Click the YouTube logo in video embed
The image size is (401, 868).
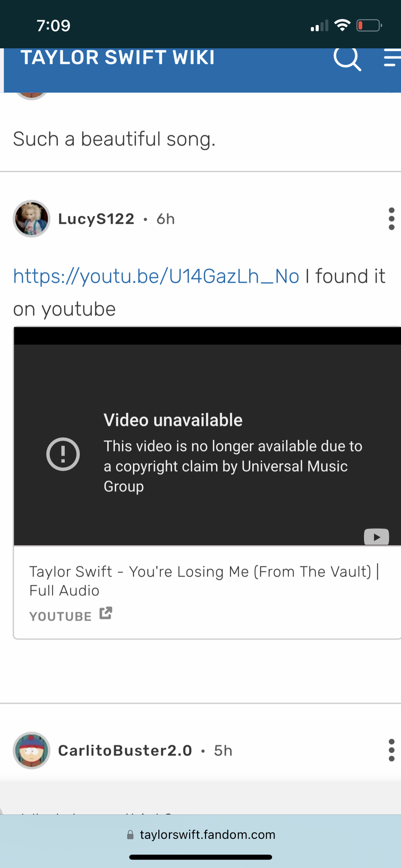tap(376, 537)
